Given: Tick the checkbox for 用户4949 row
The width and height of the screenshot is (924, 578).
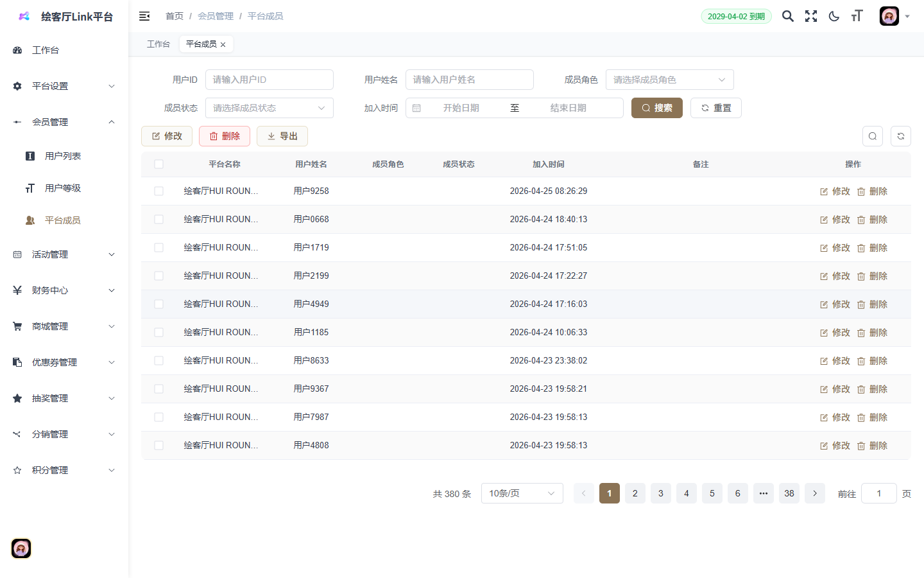Looking at the screenshot, I should tap(158, 304).
